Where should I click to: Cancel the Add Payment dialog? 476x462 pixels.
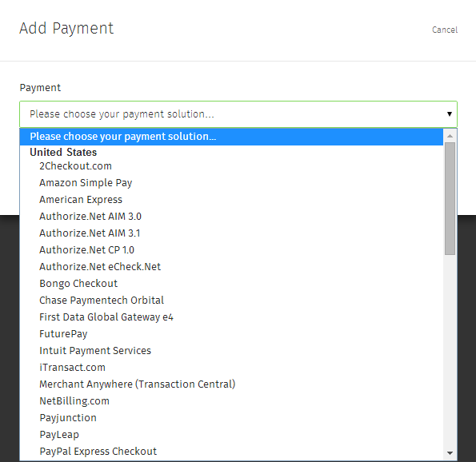pyautogui.click(x=445, y=30)
